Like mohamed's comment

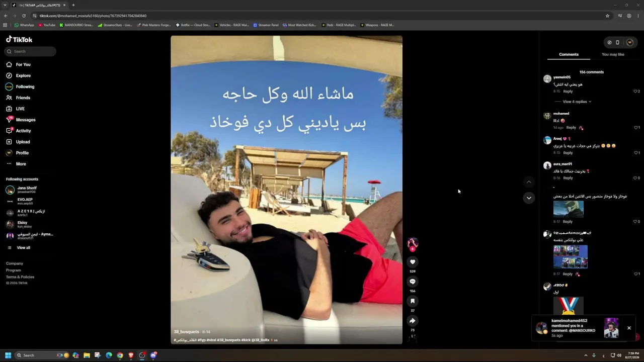[636, 128]
